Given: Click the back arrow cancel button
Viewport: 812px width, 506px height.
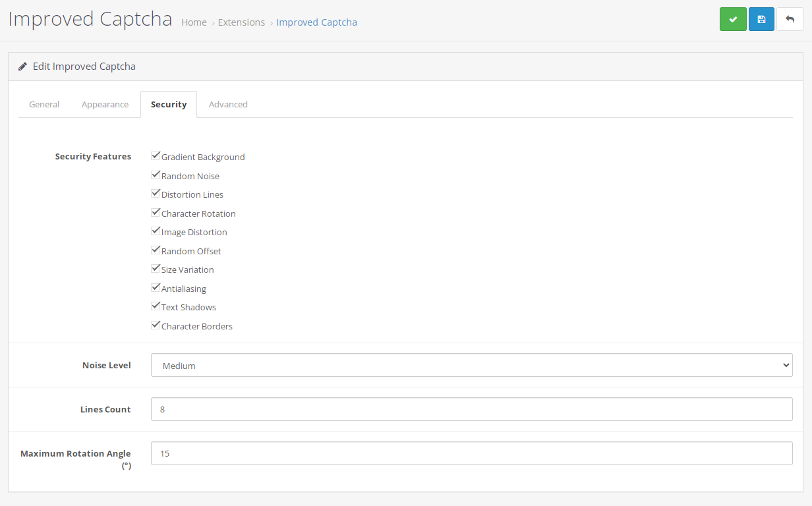Looking at the screenshot, I should (790, 19).
